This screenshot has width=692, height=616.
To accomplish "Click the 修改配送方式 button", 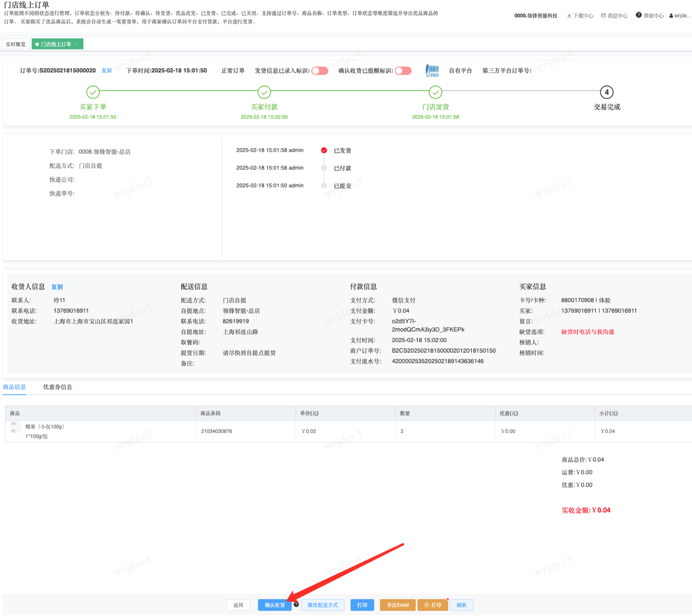I will (322, 605).
